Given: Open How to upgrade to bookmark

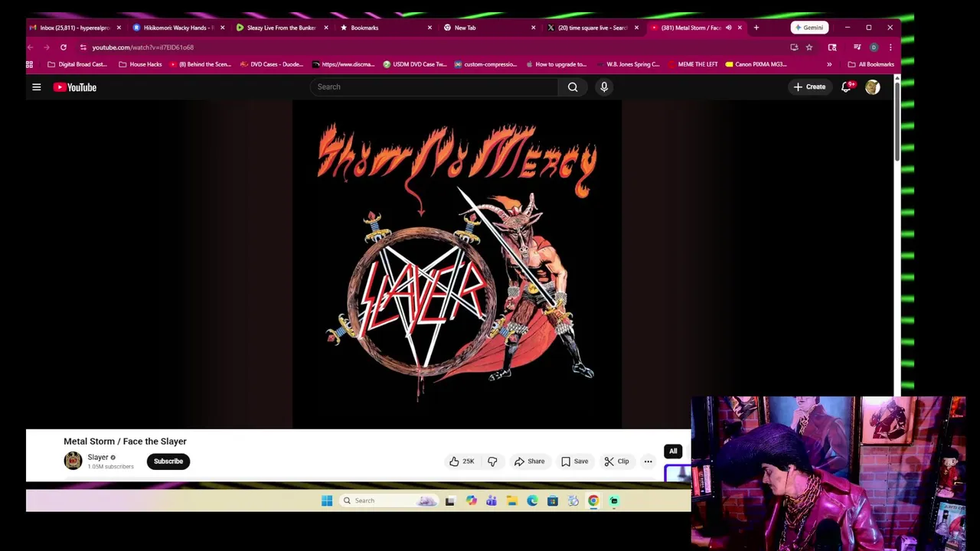Looking at the screenshot, I should pos(556,64).
